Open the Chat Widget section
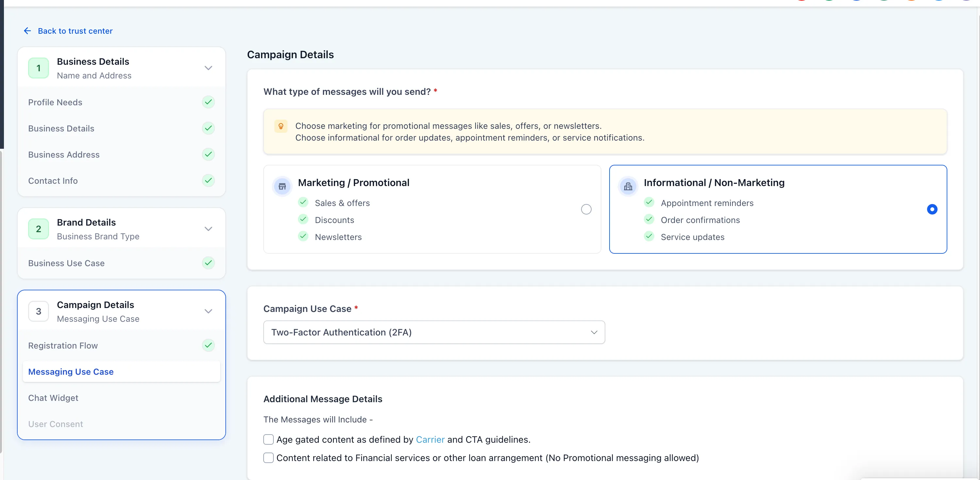 (x=53, y=398)
